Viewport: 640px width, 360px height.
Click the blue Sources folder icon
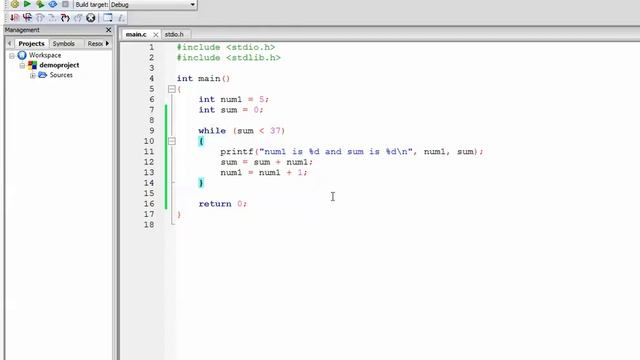(42, 75)
